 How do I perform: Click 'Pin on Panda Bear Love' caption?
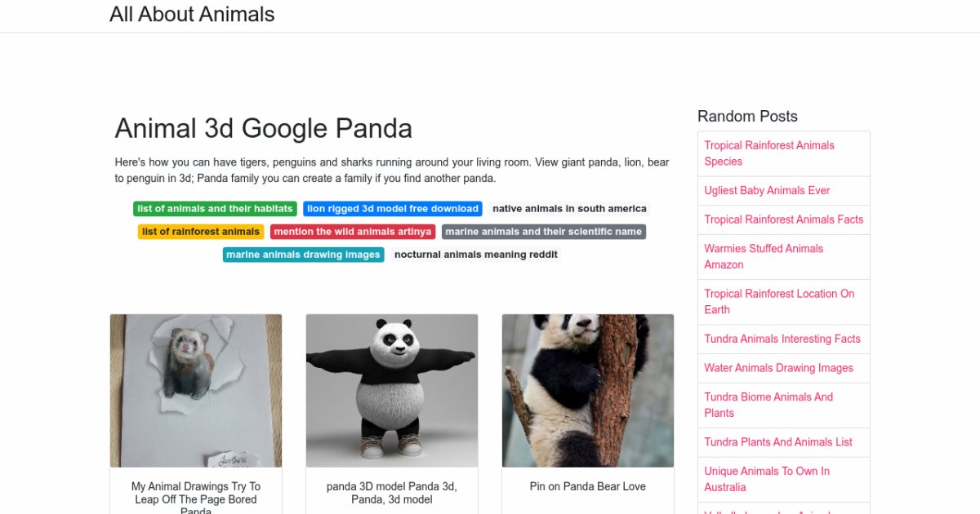click(587, 486)
